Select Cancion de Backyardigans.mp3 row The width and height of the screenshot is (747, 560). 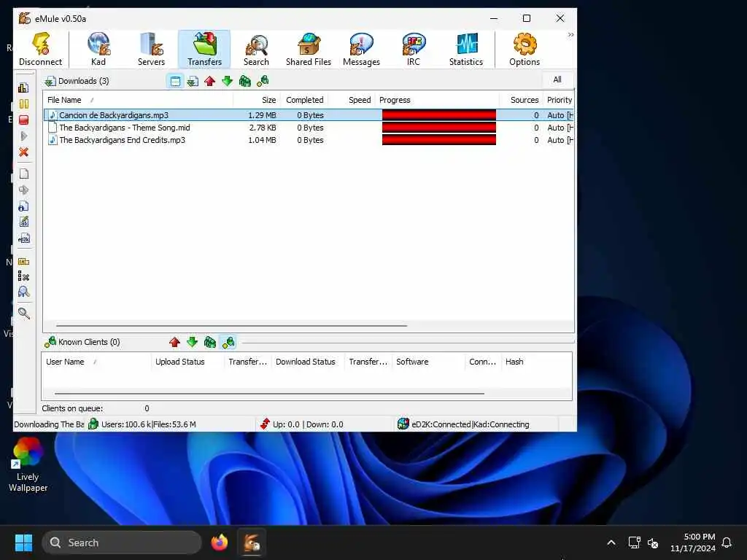click(309, 115)
